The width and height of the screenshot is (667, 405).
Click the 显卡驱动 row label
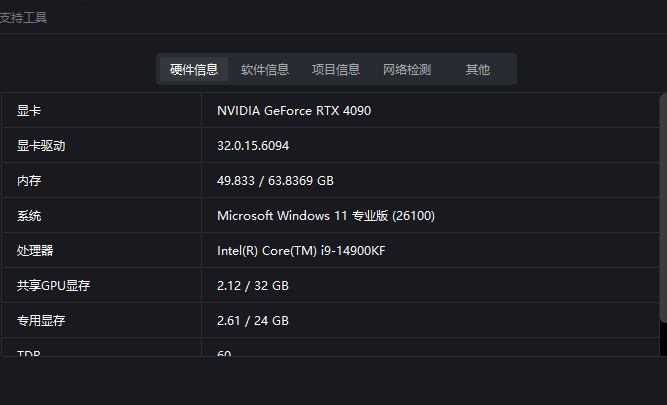[41, 146]
